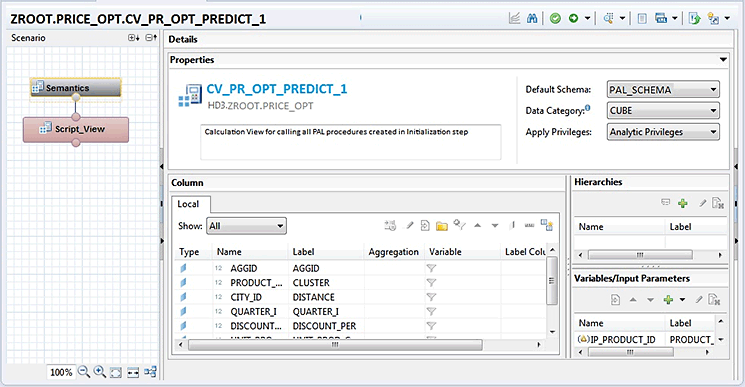Click the Name column header in Column table
Screen dimensions: 745x387
click(229, 252)
